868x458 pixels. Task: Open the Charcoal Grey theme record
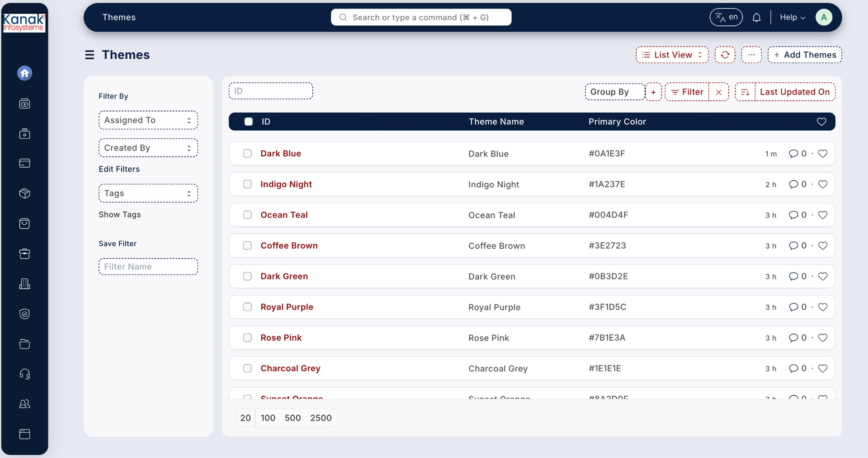click(x=290, y=368)
